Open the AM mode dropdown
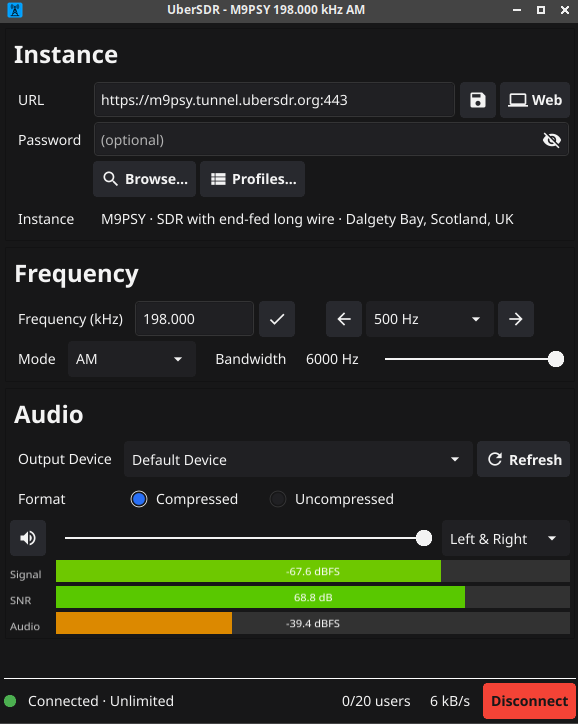Screen dimensions: 578x724 (132, 359)
